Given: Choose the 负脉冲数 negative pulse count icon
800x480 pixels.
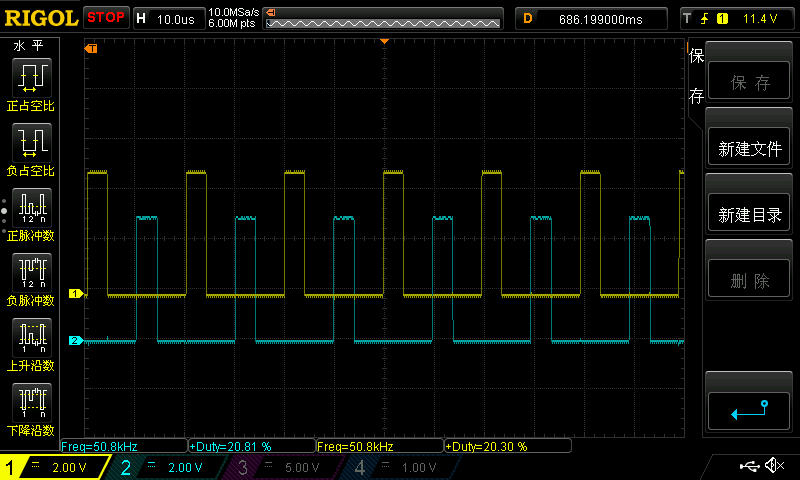Looking at the screenshot, I should pos(30,272).
